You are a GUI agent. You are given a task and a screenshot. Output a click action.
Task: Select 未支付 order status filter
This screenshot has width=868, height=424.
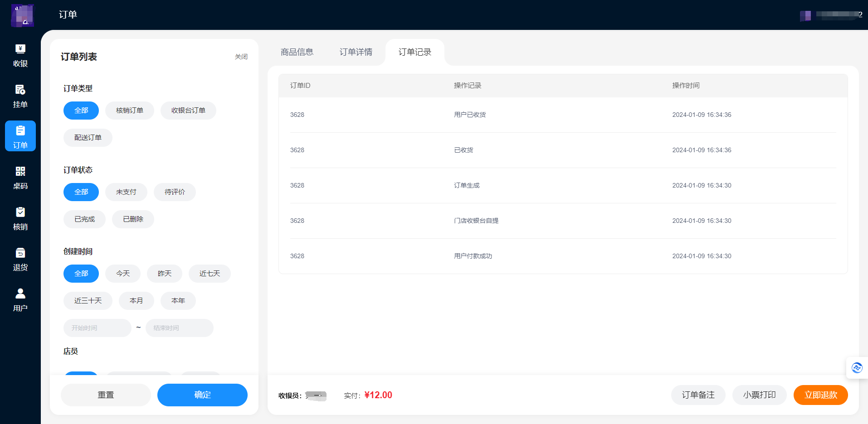[x=126, y=192]
